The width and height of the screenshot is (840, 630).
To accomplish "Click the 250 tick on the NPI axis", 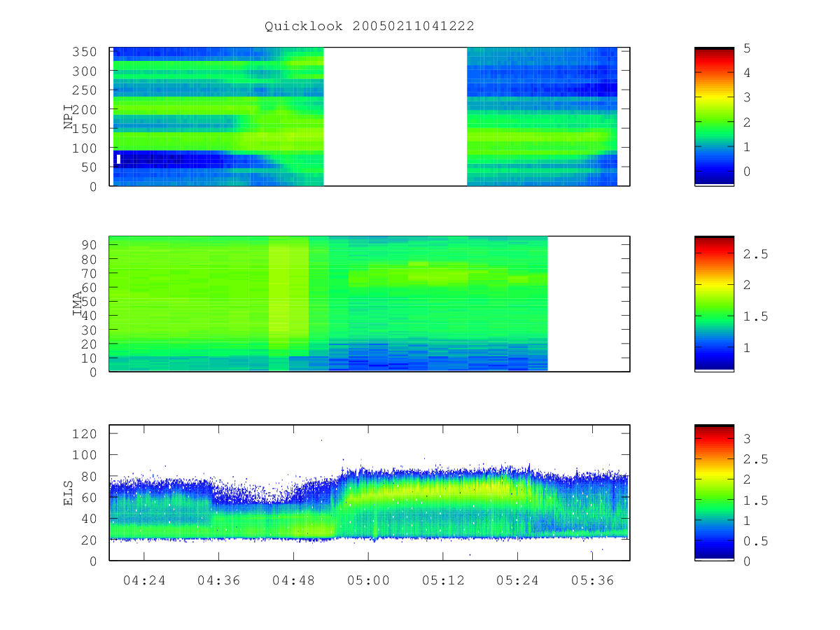I will (85, 90).
